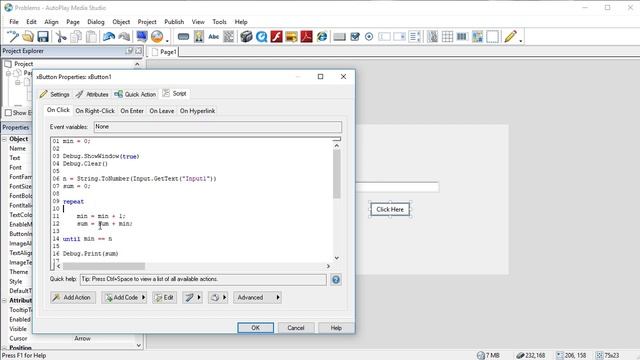
Task: Insert an Image object from toolbar
Action: pos(199,37)
